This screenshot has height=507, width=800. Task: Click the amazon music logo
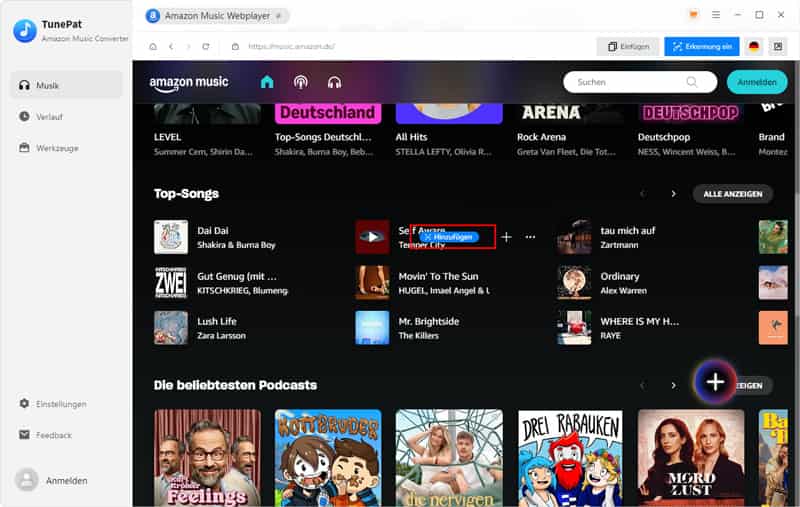point(189,83)
